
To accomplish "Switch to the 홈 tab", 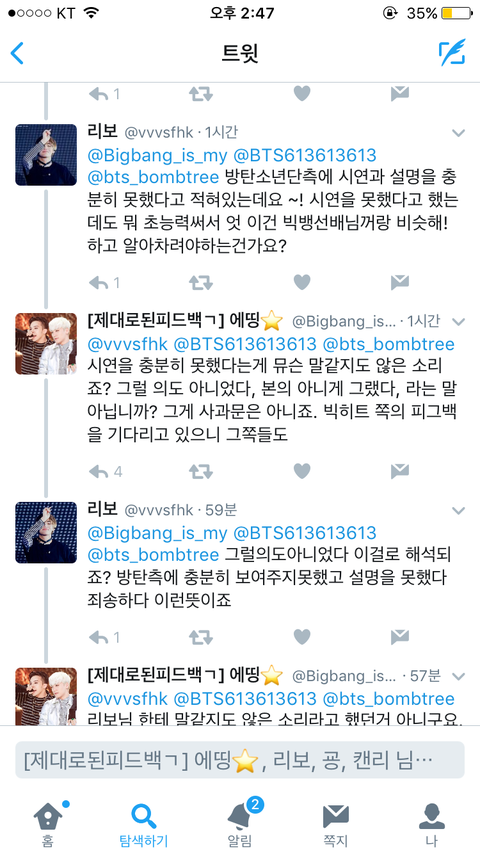I will [48, 824].
